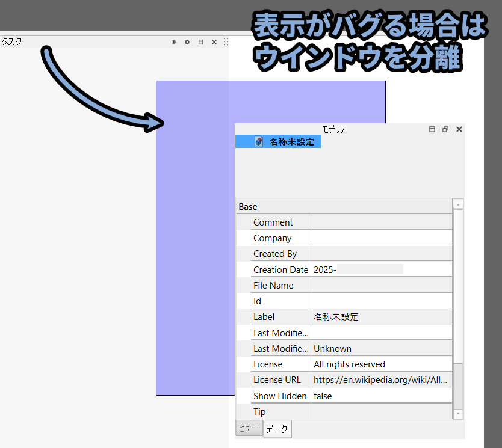Click the File Name value cell
This screenshot has height=448, width=502.
click(381, 285)
